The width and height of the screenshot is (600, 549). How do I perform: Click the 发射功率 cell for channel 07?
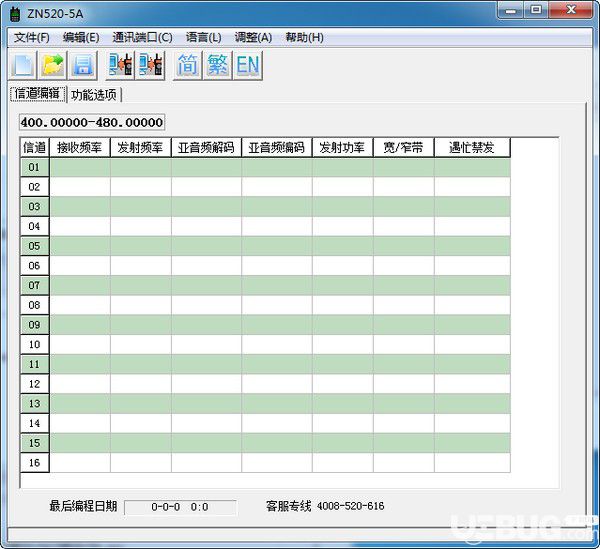coord(343,285)
